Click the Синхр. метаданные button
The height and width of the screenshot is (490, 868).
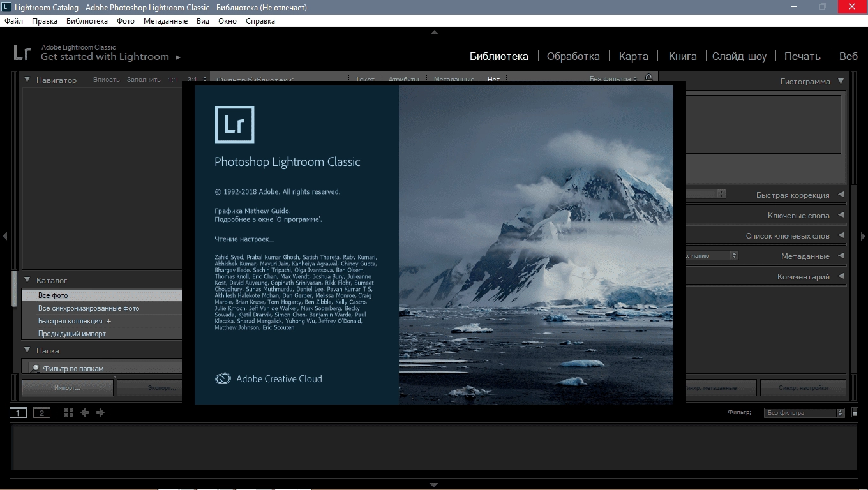[x=721, y=387]
